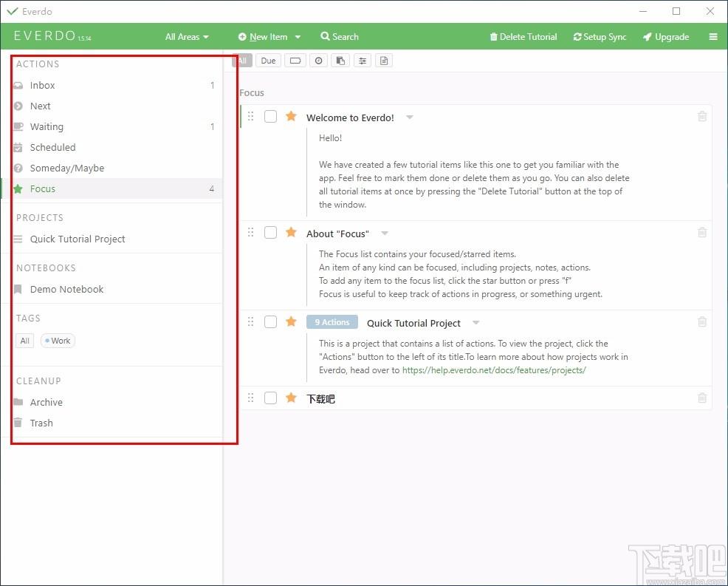Click drag handle of 下载吧 item
Viewport: 728px width, 586px height.
tap(251, 398)
